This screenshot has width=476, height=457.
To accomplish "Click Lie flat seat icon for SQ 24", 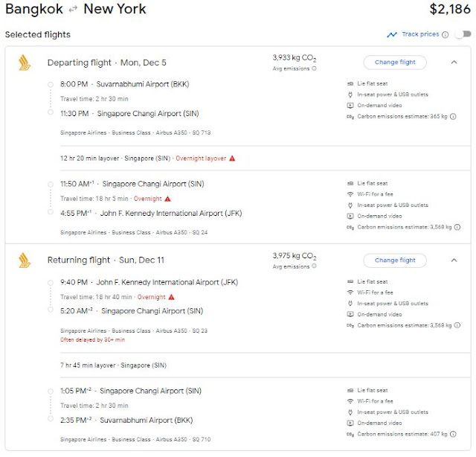I will click(x=350, y=183).
